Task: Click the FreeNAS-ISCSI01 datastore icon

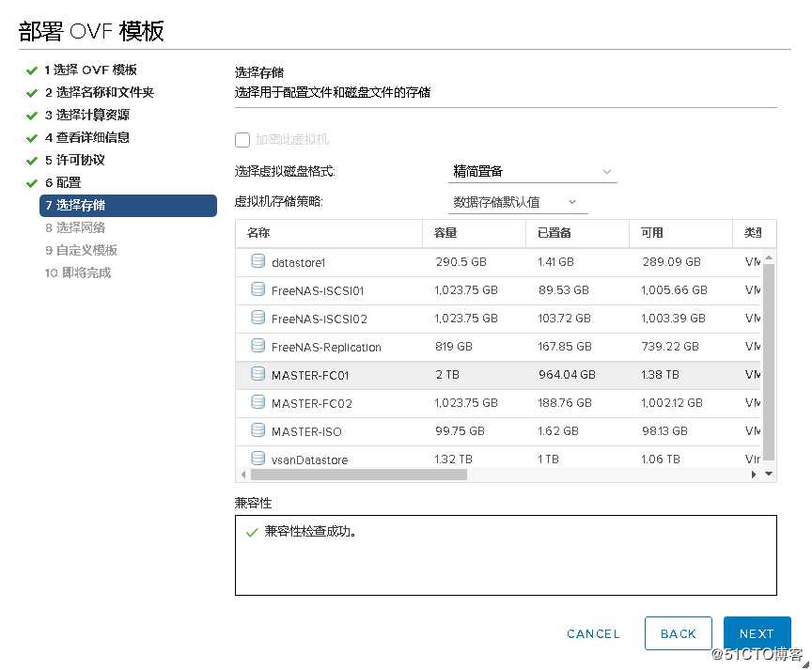Action: click(x=258, y=288)
